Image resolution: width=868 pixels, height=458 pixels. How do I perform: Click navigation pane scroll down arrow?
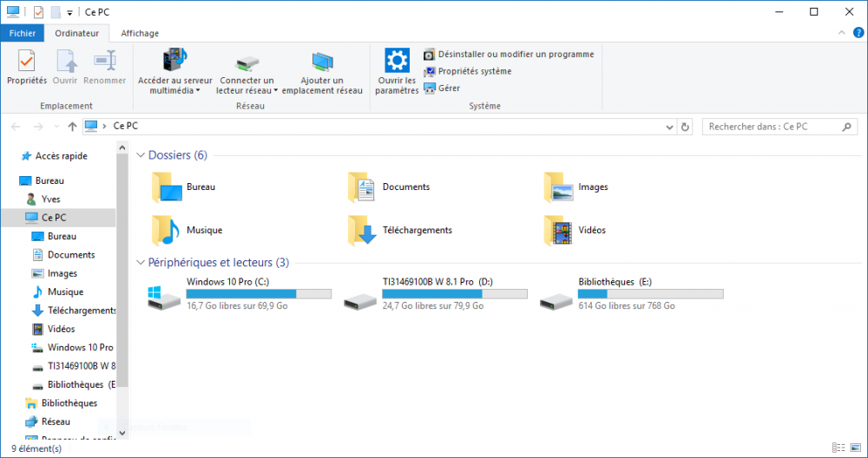tap(122, 434)
